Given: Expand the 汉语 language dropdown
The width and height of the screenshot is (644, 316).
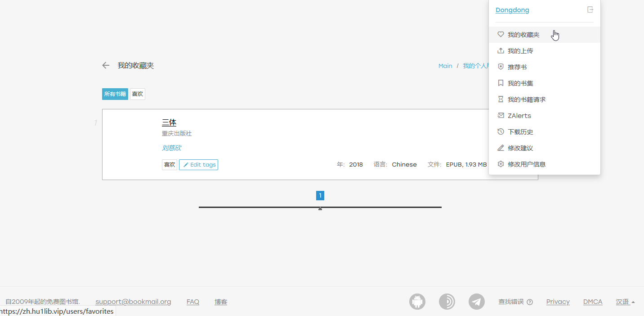Looking at the screenshot, I should (x=625, y=302).
